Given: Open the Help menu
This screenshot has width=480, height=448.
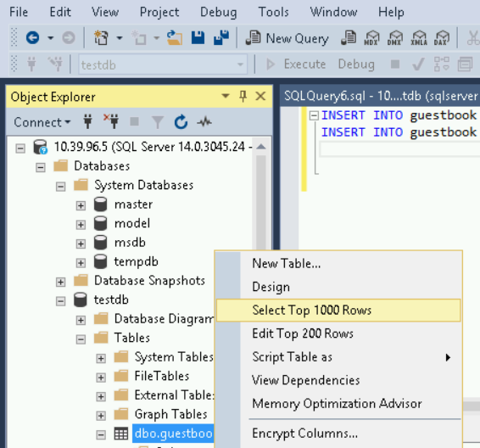Looking at the screenshot, I should tap(391, 12).
